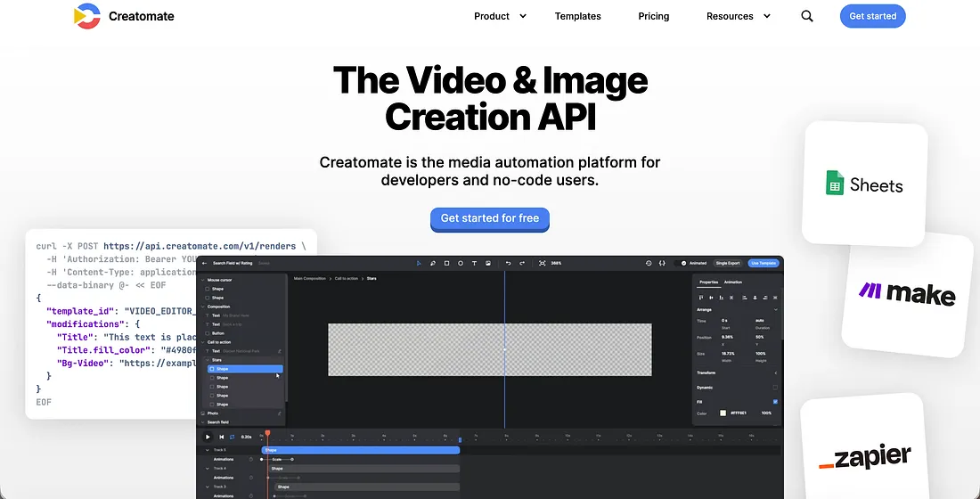Switch to the Properties tab
The height and width of the screenshot is (499, 980).
709,282
